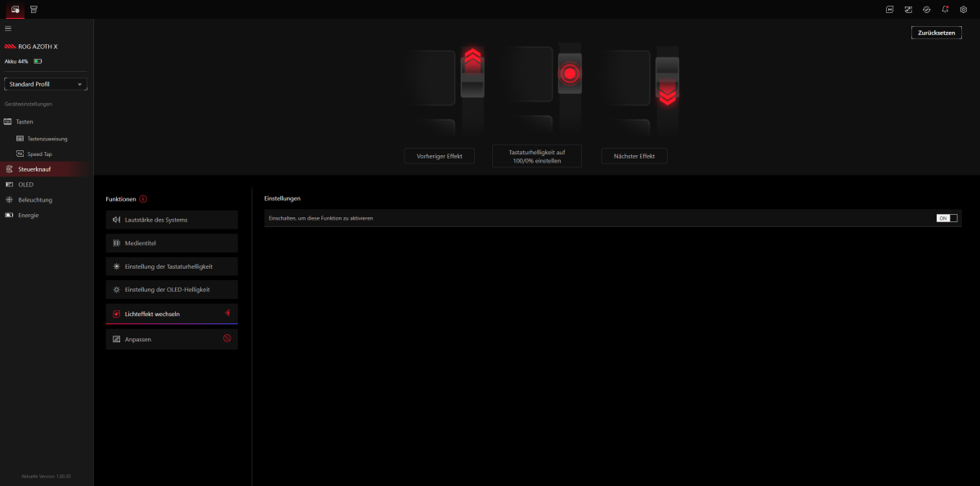Open the OLED settings section
The image size is (980, 486).
(x=25, y=184)
